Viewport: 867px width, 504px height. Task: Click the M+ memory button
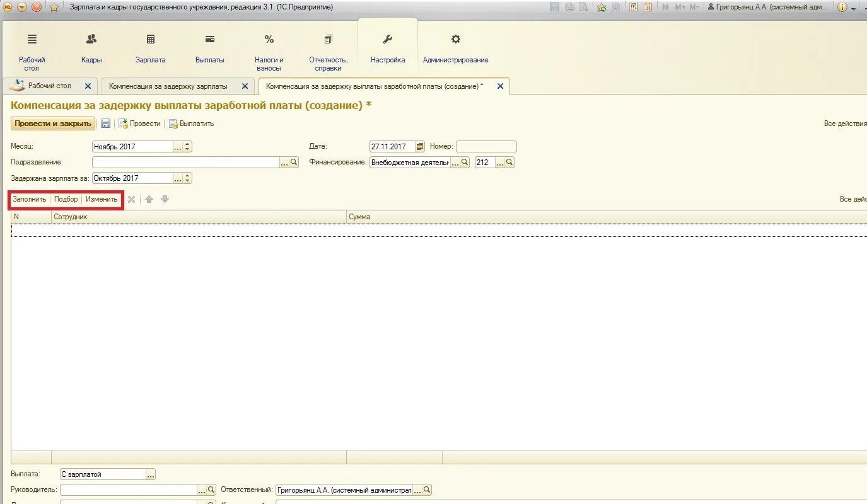[x=680, y=7]
